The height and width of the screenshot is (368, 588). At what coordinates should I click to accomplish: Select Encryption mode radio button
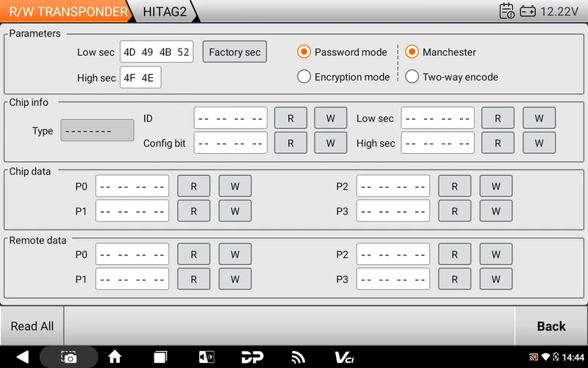tap(304, 77)
